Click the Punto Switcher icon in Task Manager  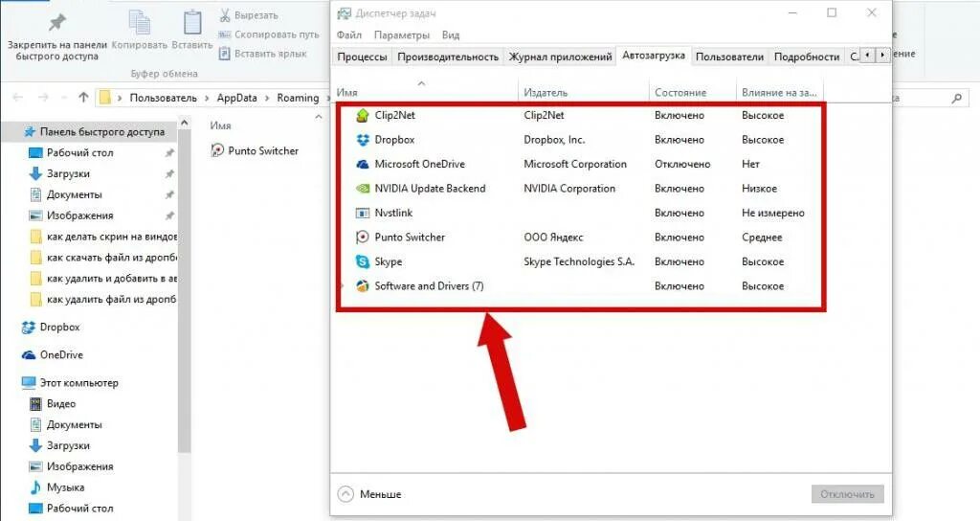(x=363, y=238)
